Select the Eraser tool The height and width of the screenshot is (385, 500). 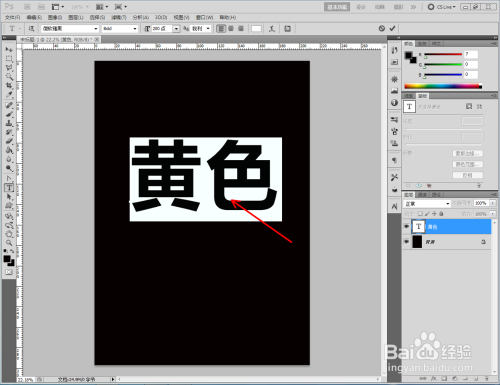pyautogui.click(x=9, y=141)
